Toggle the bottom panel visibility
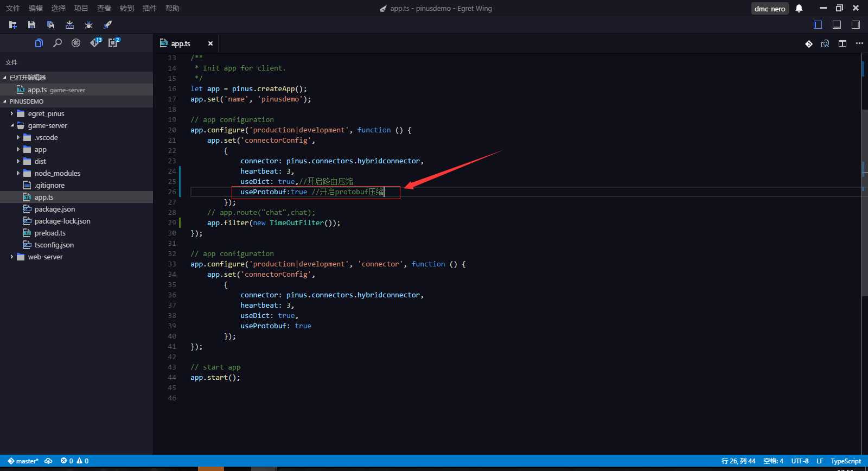 pyautogui.click(x=837, y=24)
